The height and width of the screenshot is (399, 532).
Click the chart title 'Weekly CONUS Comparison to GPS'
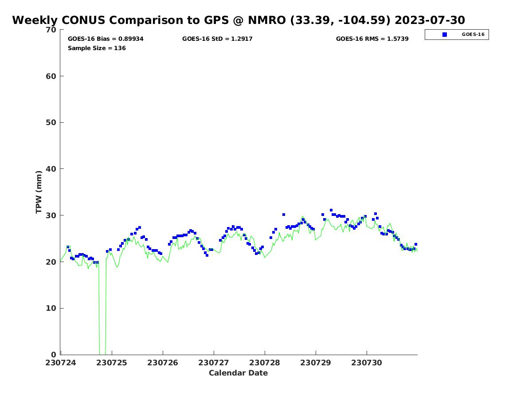(239, 20)
